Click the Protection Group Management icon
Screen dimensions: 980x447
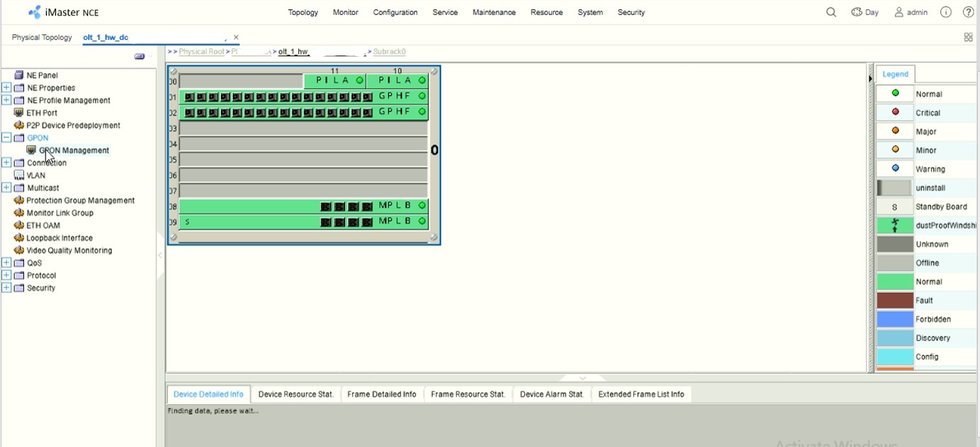(x=19, y=200)
